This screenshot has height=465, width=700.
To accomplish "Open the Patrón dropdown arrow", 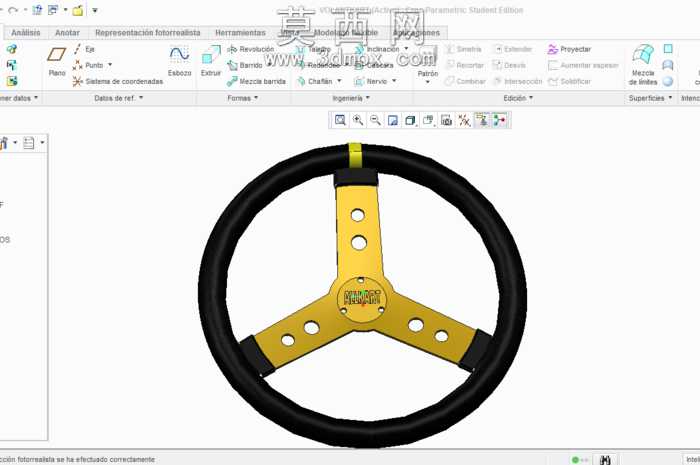I will [x=428, y=82].
